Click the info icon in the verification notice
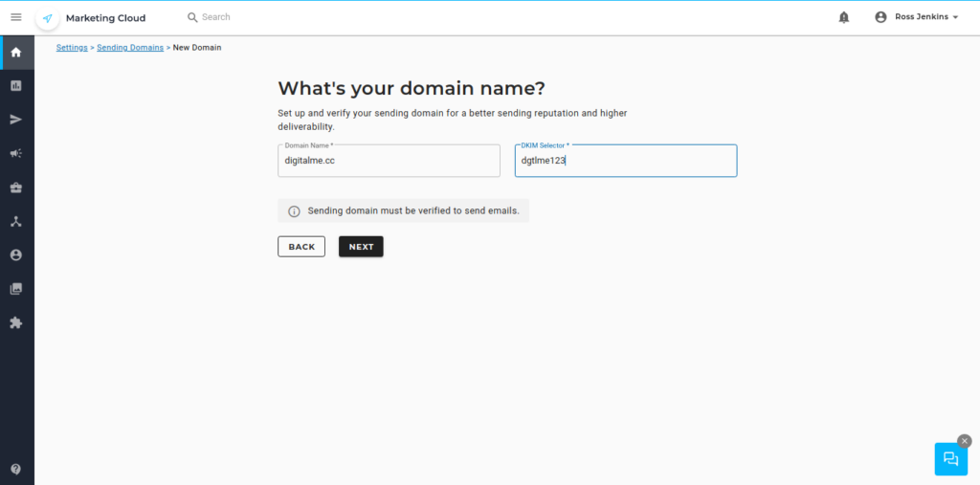980x485 pixels. [294, 211]
